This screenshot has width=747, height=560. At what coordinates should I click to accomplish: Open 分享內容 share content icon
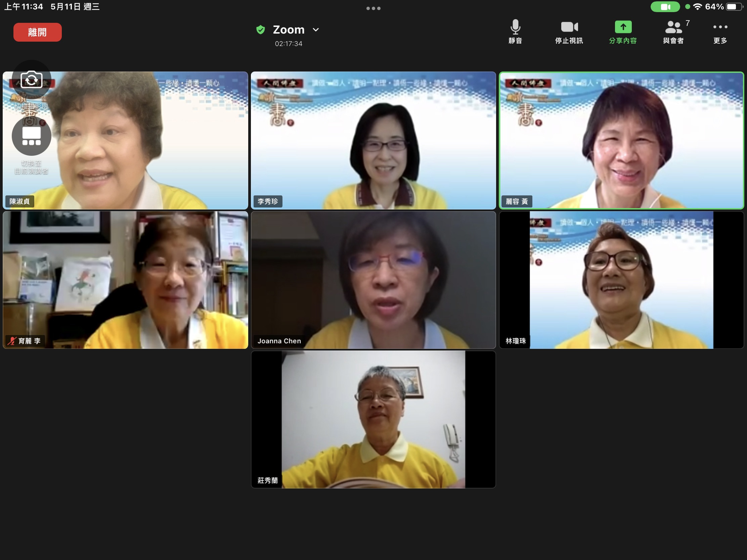pos(623,27)
